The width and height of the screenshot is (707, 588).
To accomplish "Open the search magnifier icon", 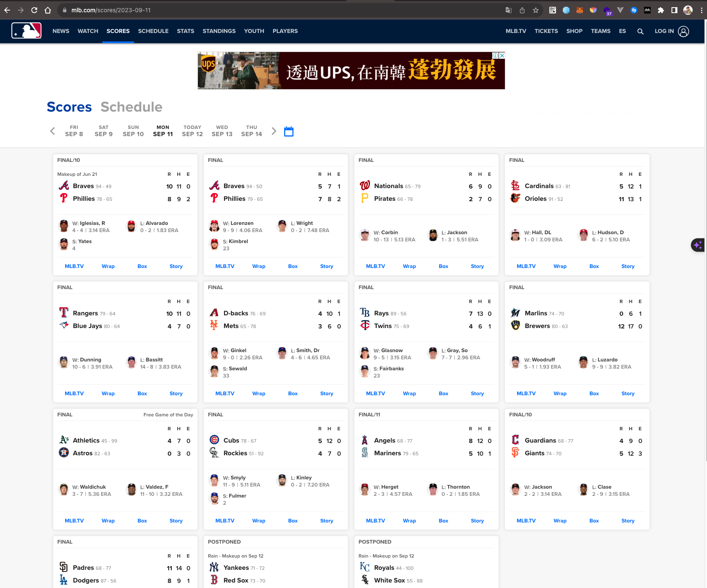I will point(640,31).
